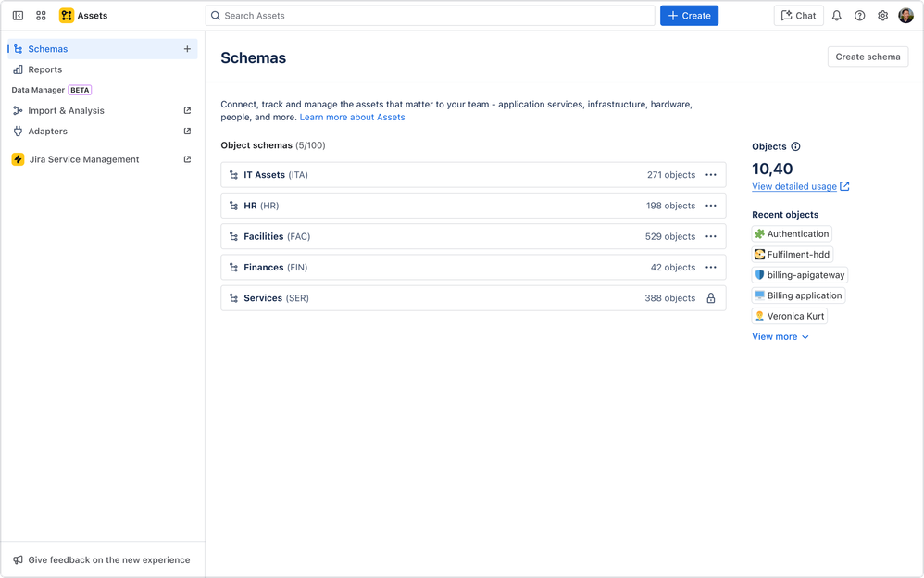Open Adapters external link icon
This screenshot has height=578, width=924.
point(187,131)
